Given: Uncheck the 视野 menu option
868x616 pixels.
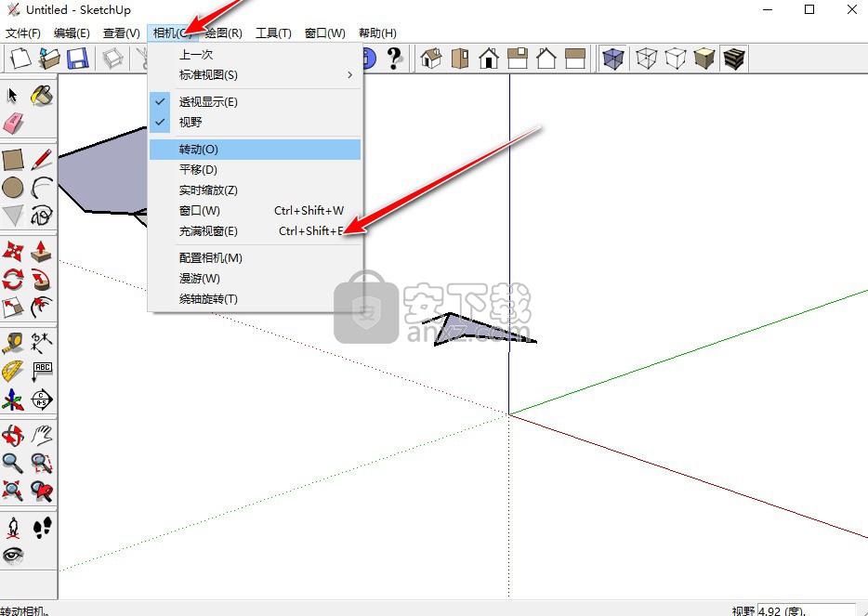Looking at the screenshot, I should (256, 123).
